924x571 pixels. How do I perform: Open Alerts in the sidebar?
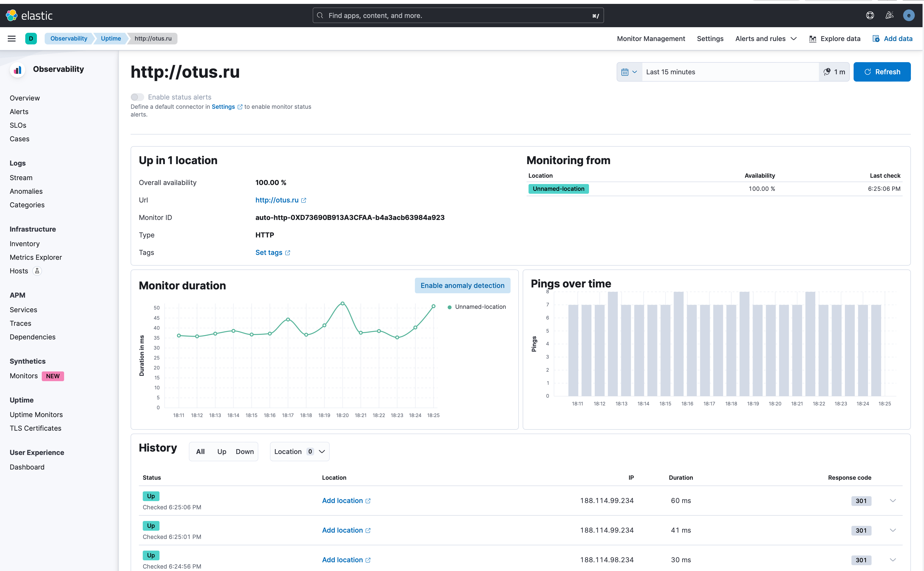(x=19, y=112)
